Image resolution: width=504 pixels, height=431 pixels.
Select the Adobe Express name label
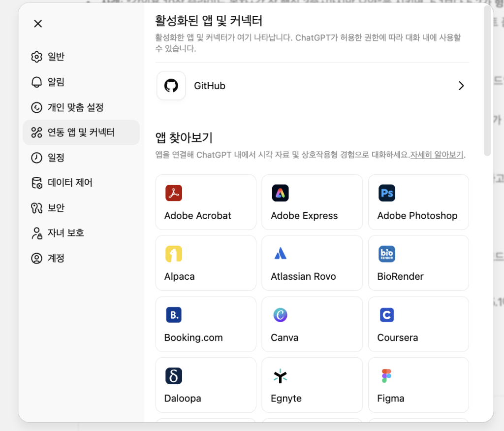(304, 216)
